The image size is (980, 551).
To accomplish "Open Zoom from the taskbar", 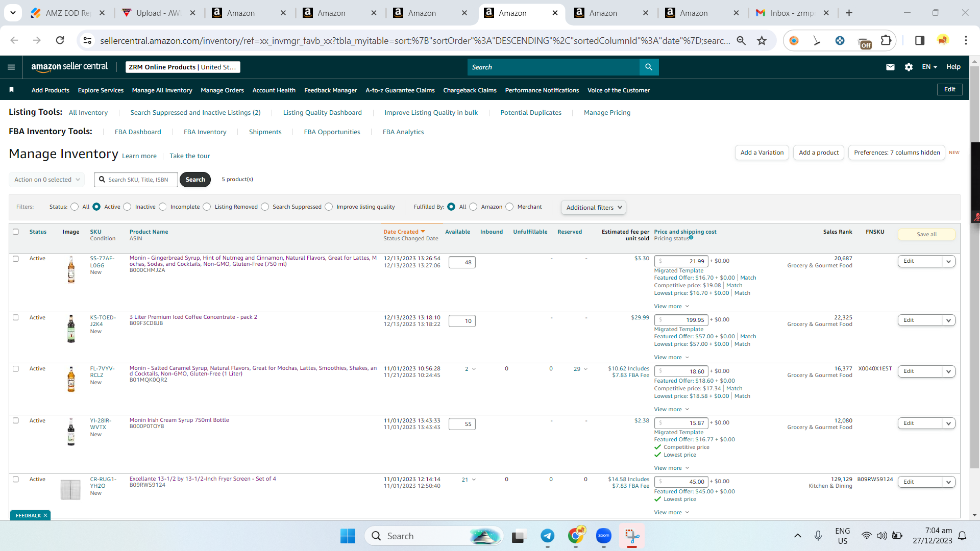I will [604, 536].
